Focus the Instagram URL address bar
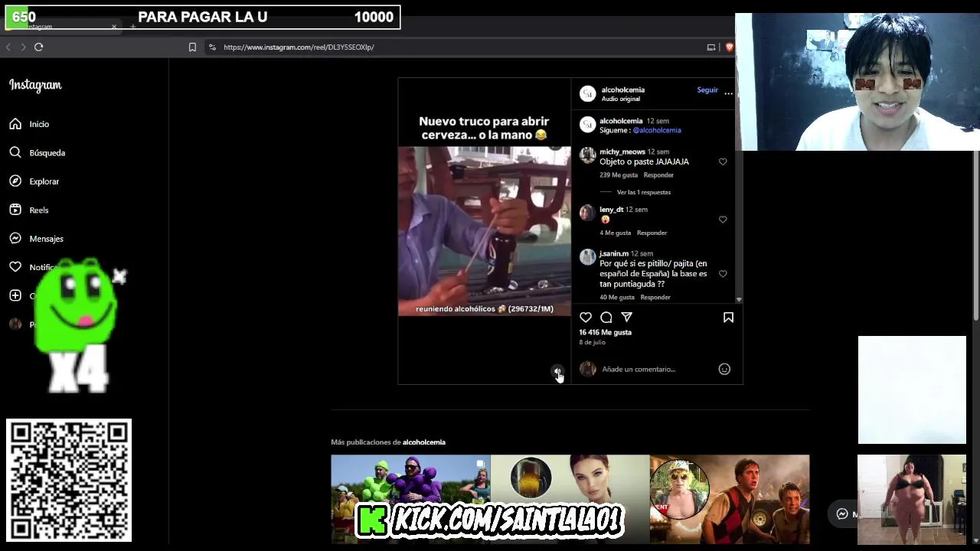The width and height of the screenshot is (980, 551). click(459, 47)
